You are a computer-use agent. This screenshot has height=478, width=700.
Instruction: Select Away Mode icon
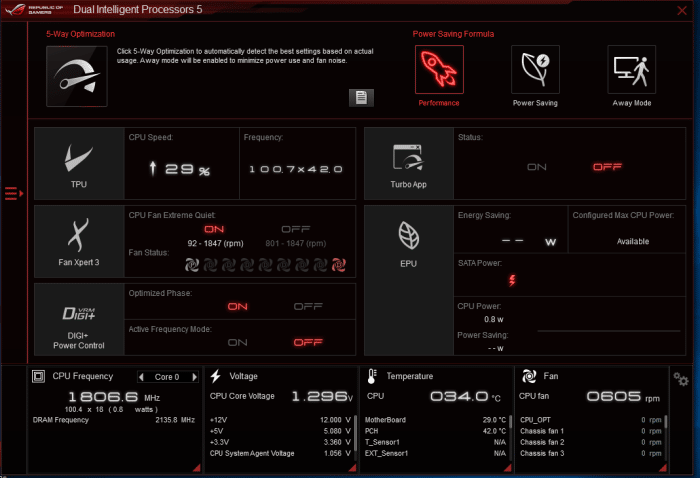point(632,70)
